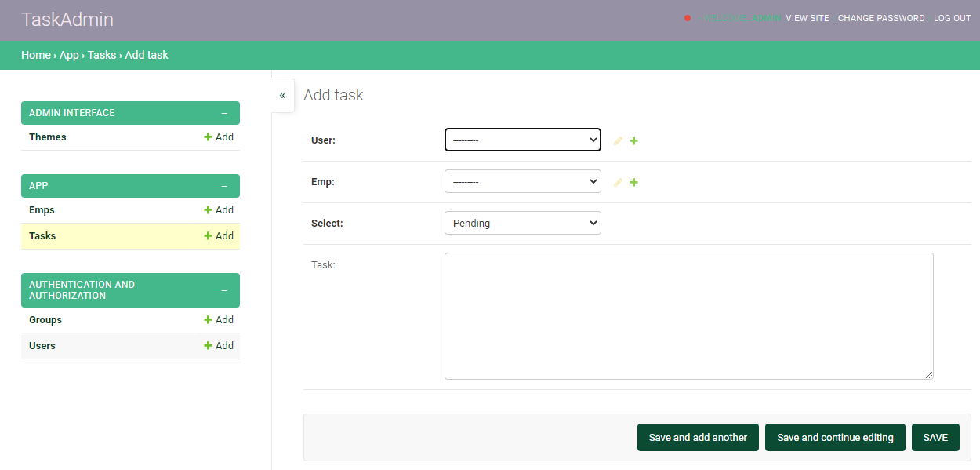Click Add next to Groups
The height and width of the screenshot is (470, 980).
point(219,320)
